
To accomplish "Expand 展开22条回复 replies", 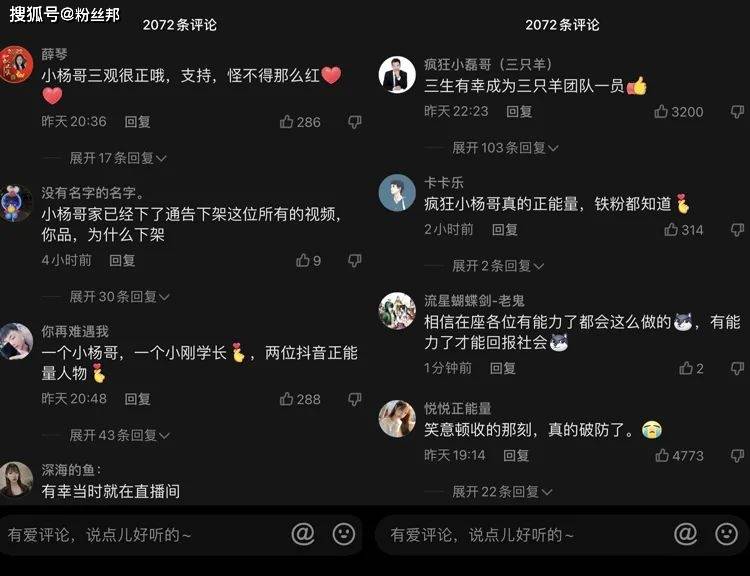I will coord(502,491).
